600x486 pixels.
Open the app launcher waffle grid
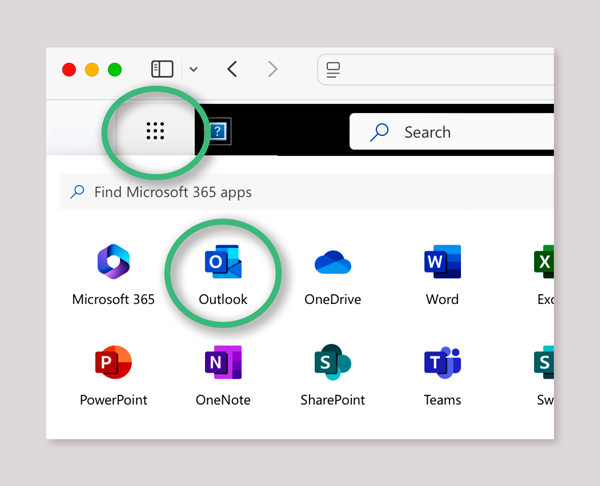coord(155,131)
